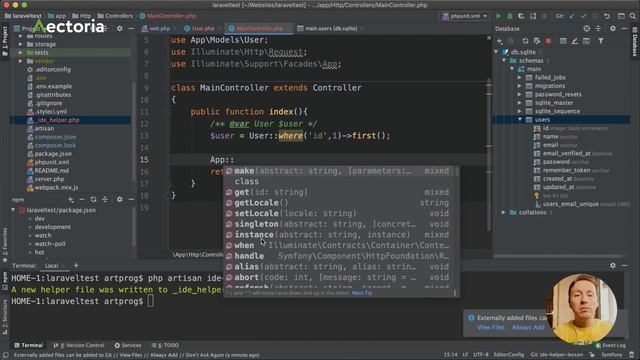Start debugging with the bug icon
Viewport: 640px width, 360px height.
(x=510, y=16)
